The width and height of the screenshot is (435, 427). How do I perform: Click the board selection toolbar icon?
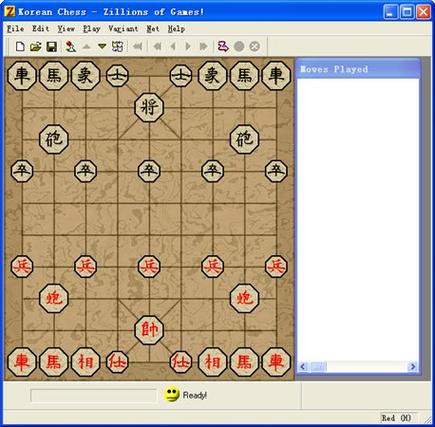(x=117, y=47)
